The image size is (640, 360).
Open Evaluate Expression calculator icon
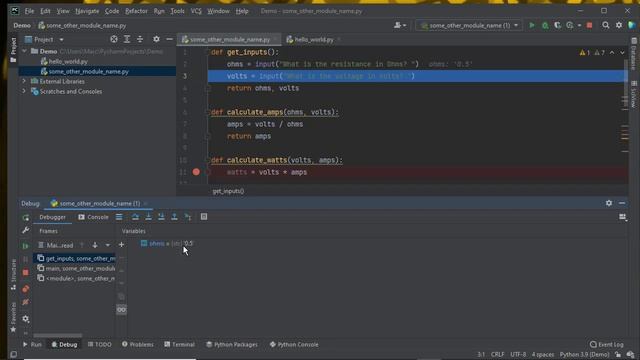[x=204, y=217]
